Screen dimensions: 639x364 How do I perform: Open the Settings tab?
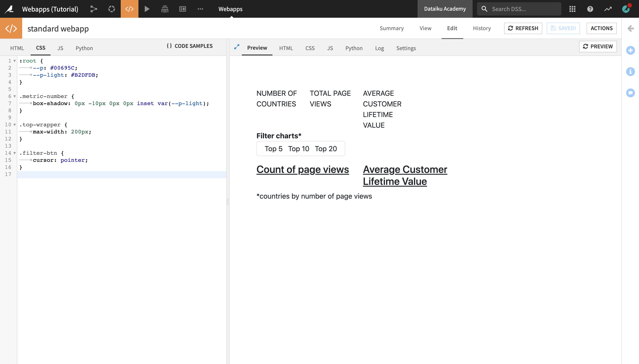[406, 48]
